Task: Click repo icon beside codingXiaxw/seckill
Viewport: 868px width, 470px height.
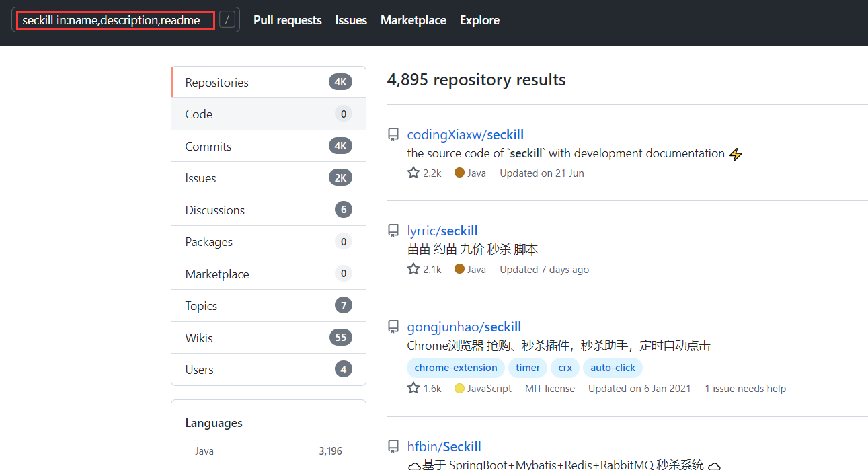Action: 393,135
